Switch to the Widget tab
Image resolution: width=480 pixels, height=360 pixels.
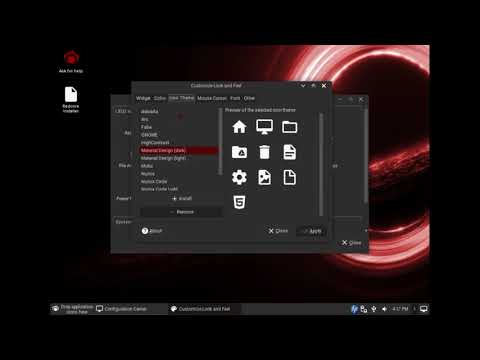(143, 98)
